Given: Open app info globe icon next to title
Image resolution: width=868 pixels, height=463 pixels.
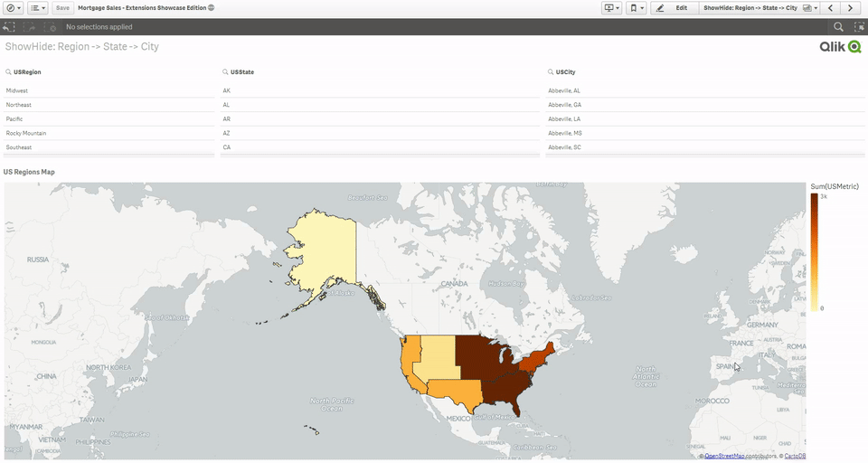Looking at the screenshot, I should [x=212, y=8].
